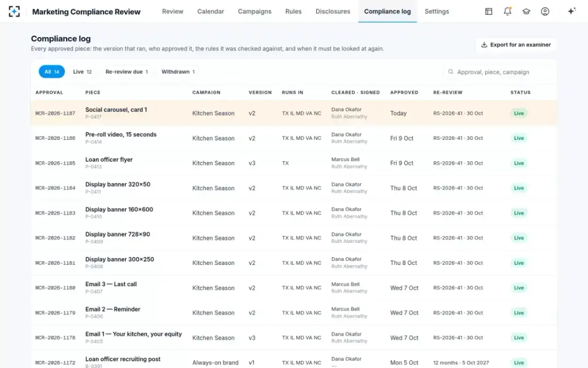Click Marcus Bell on Loan officer flyer row
The height and width of the screenshot is (368, 588).
click(x=345, y=159)
